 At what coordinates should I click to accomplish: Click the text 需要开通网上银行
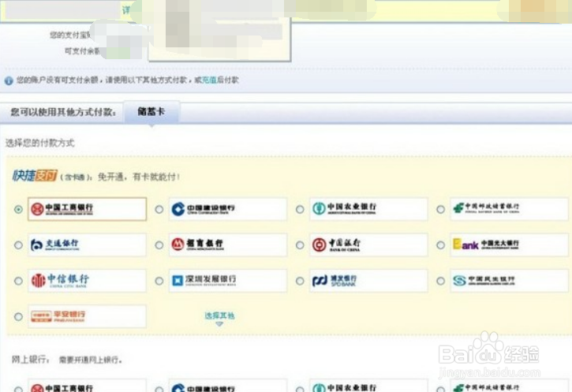tap(91, 360)
